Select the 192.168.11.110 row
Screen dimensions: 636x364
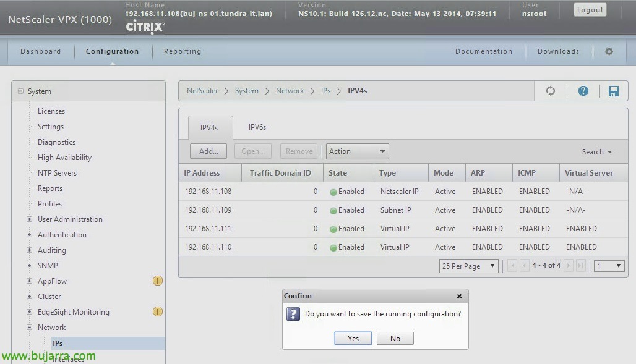click(403, 247)
